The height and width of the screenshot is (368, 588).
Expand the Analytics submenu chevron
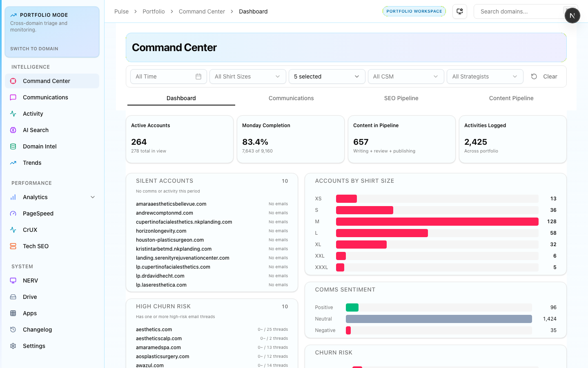(x=93, y=197)
